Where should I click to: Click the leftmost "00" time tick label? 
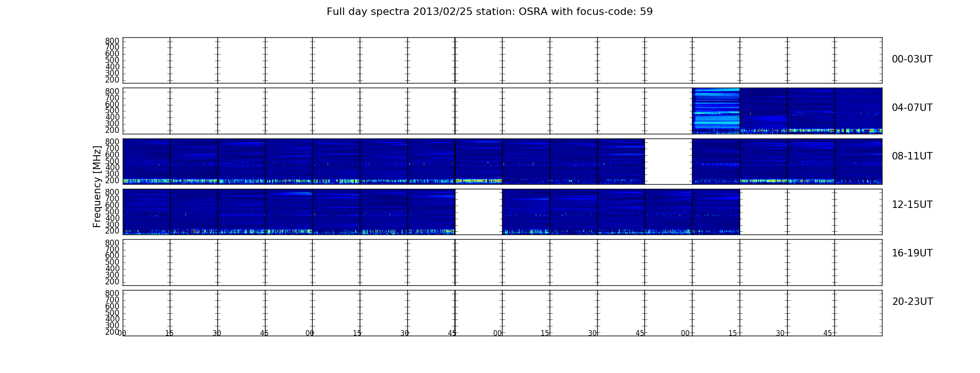[x=122, y=333]
